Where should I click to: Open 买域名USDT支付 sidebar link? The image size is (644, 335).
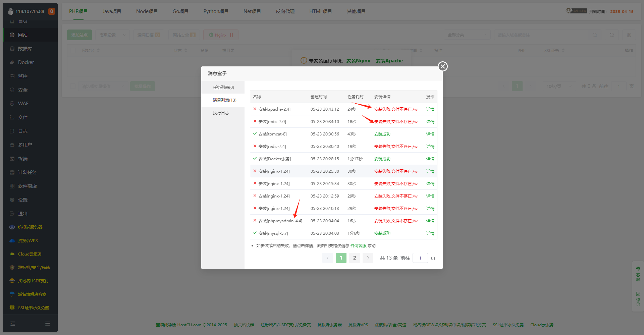(x=30, y=281)
